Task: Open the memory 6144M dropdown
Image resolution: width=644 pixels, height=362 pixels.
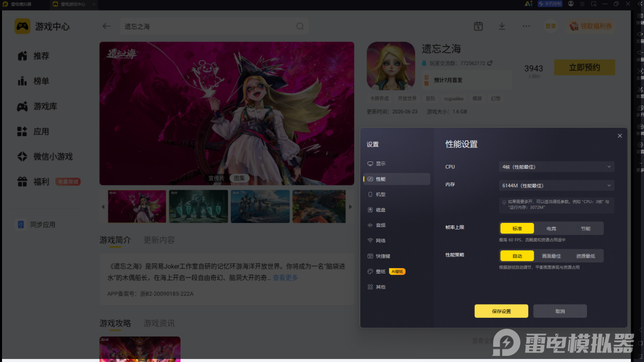Action: 556,185
